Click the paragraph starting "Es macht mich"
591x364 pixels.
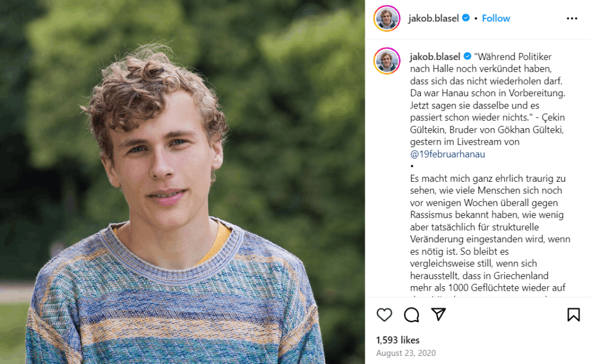pyautogui.click(x=488, y=178)
